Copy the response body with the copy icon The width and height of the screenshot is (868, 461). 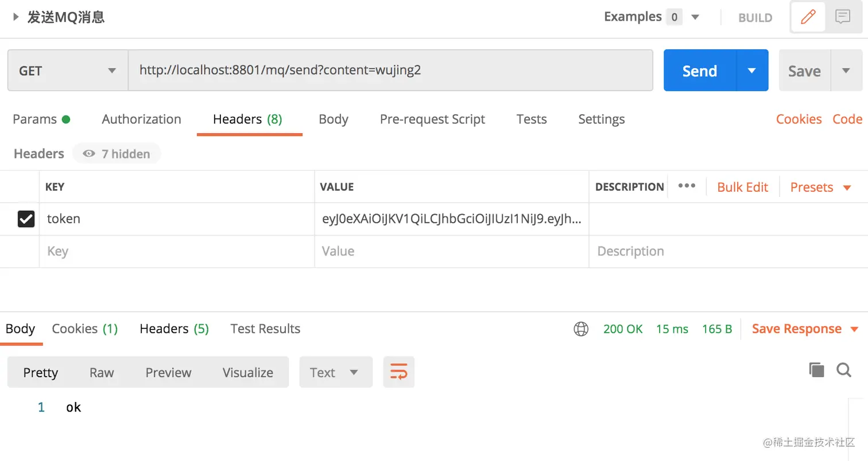tap(816, 370)
